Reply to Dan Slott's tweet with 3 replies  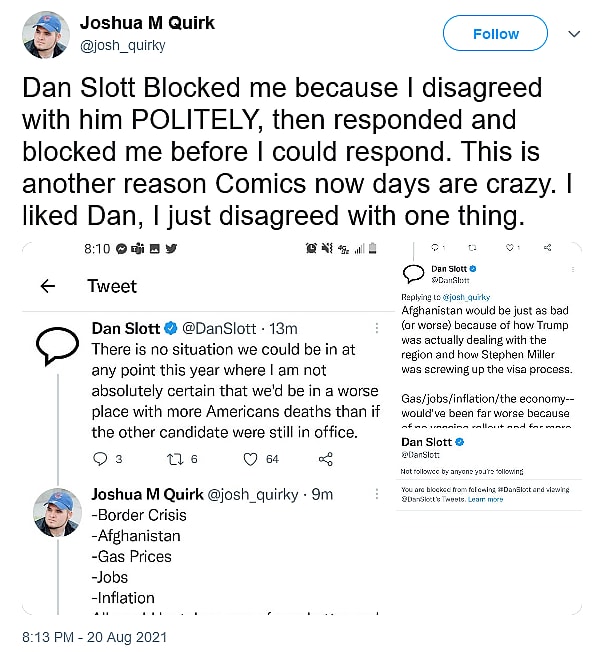tap(100, 459)
